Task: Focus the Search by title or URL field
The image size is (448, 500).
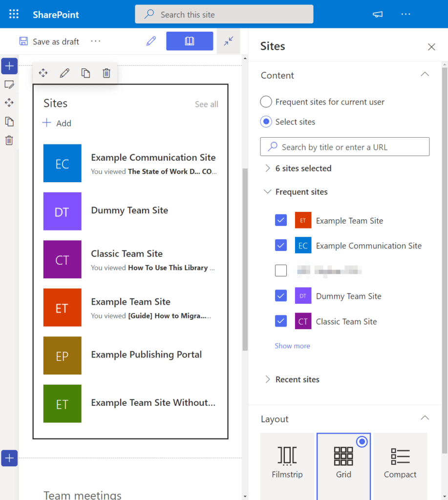Action: click(x=344, y=146)
